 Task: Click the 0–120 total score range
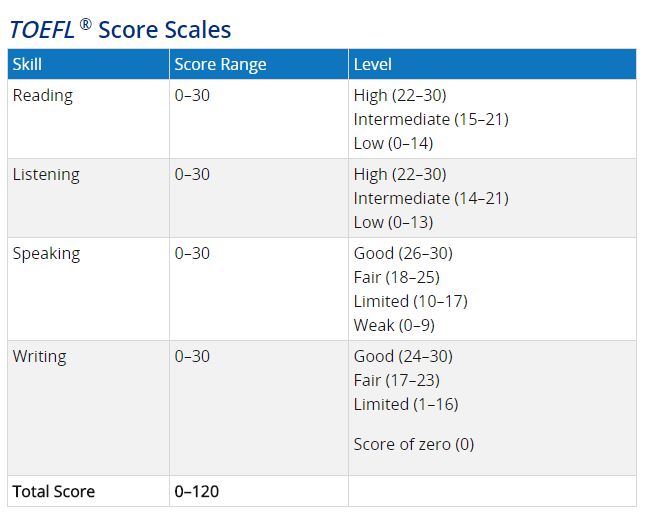(197, 492)
